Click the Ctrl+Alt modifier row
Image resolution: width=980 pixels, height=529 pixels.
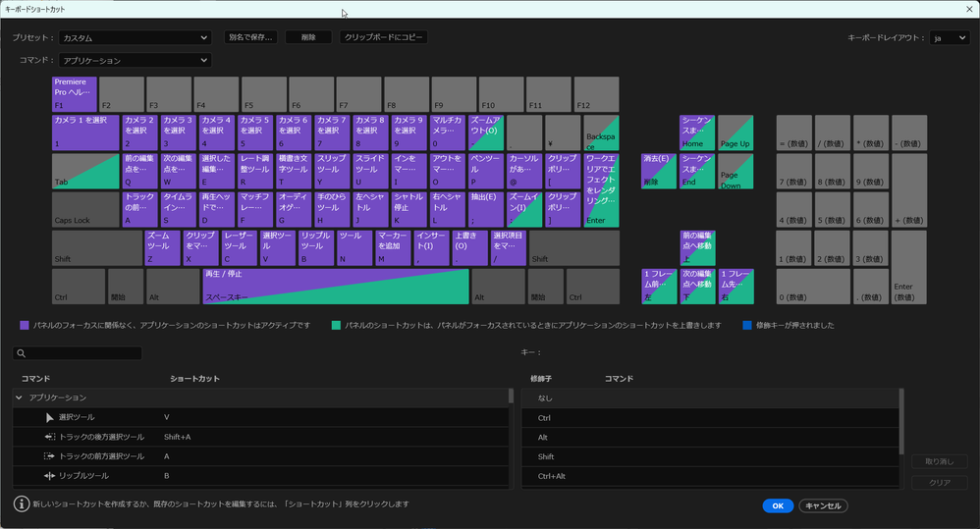click(710, 476)
